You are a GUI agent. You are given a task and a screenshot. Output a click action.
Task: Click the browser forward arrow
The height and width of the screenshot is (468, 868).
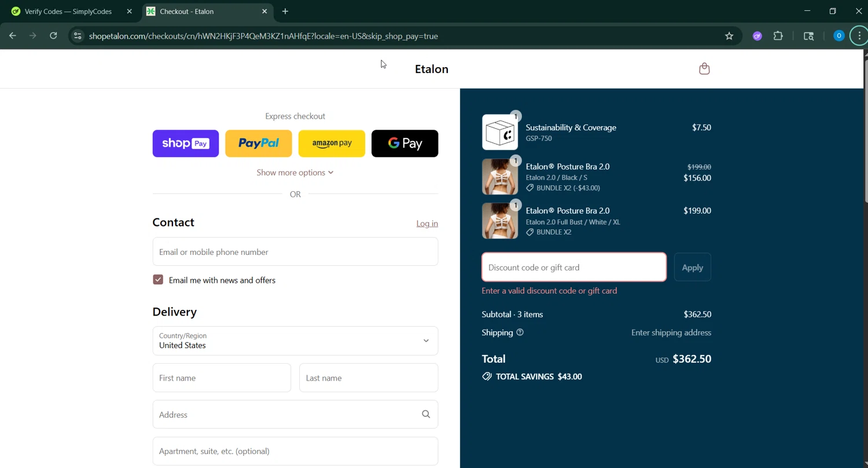[x=33, y=36]
